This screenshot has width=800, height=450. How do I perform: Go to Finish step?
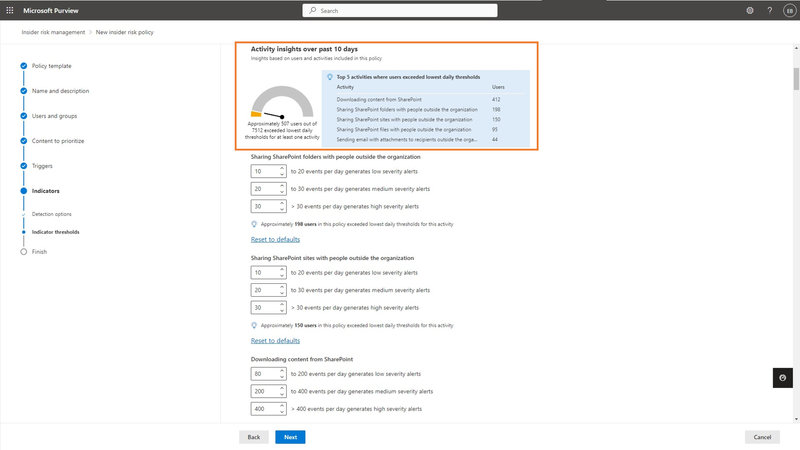coord(39,252)
